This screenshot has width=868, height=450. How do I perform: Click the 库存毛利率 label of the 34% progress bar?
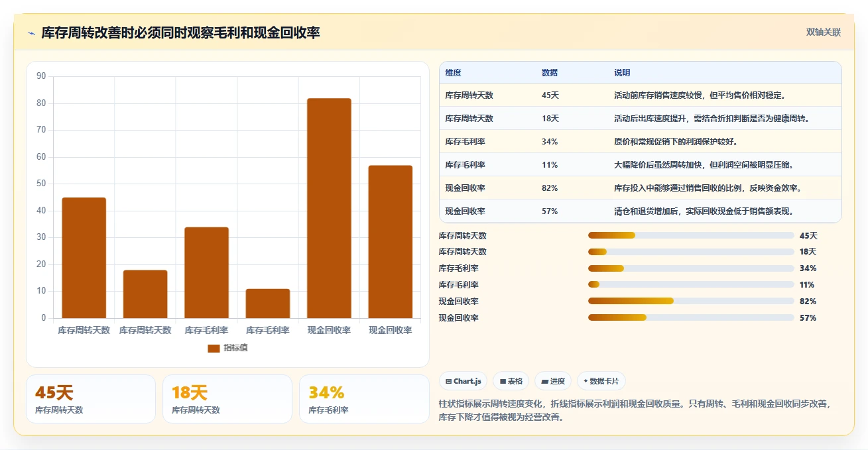pos(459,268)
